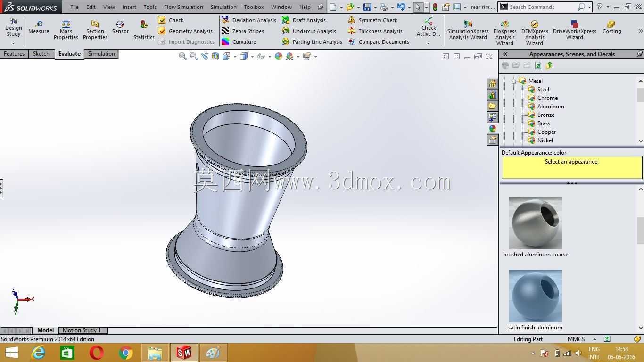Open the Costing tool

coord(611,27)
